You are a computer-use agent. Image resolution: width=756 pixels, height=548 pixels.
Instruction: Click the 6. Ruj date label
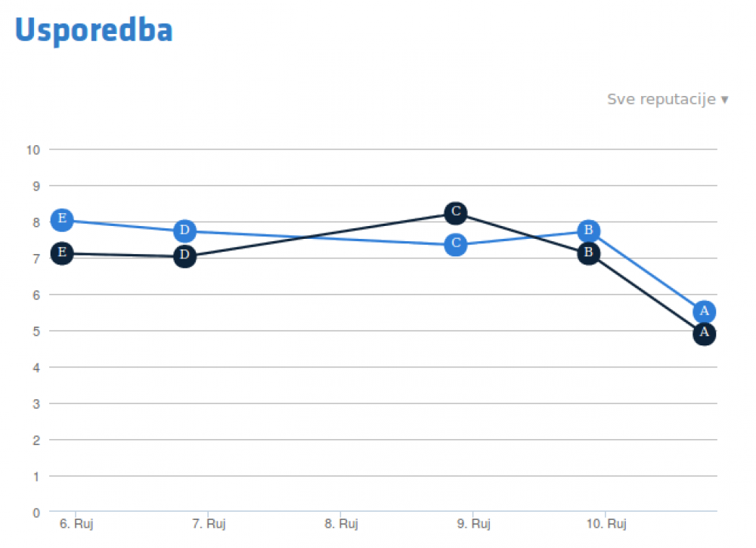click(x=76, y=524)
